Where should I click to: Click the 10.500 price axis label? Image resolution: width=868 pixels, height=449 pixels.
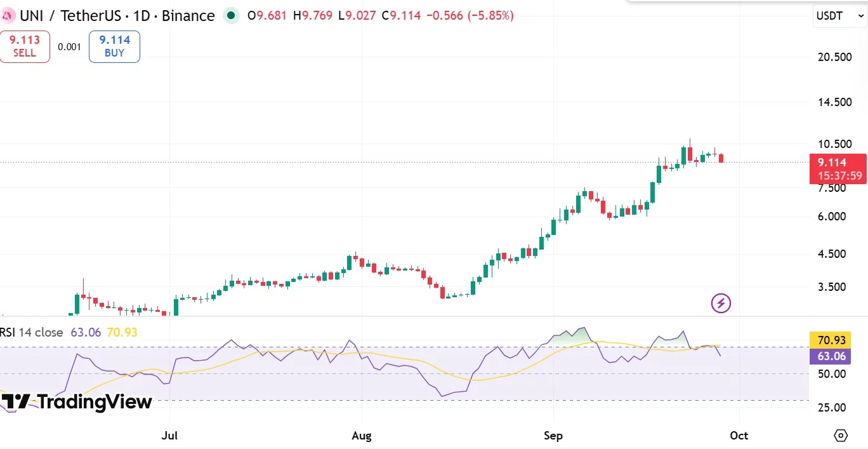point(835,144)
